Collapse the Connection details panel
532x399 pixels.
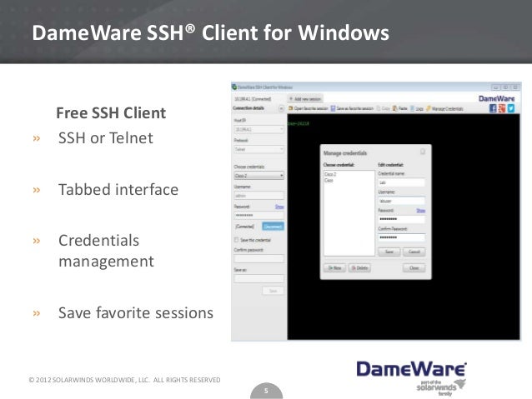point(281,108)
